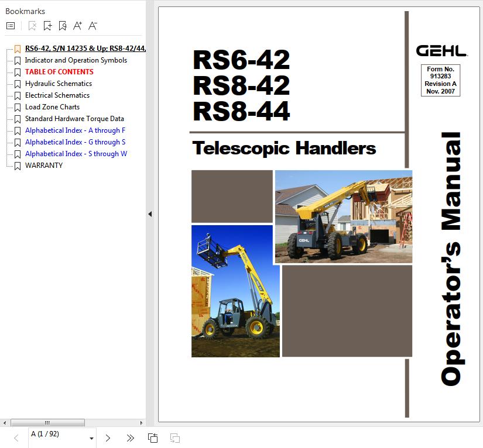The height and width of the screenshot is (448, 483).
Task: Go to Electrical Schematics bookmark
Action: (57, 95)
